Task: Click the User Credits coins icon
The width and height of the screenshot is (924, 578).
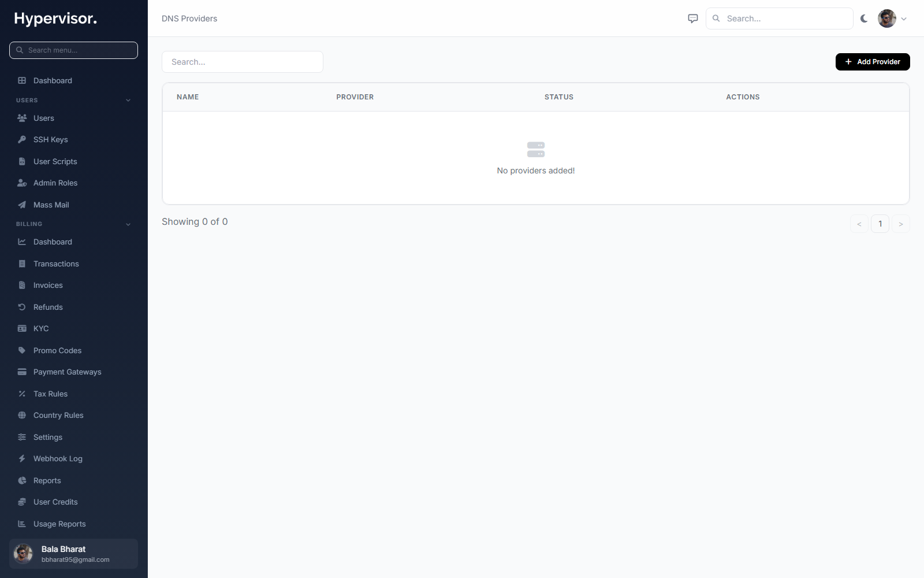Action: pos(22,502)
